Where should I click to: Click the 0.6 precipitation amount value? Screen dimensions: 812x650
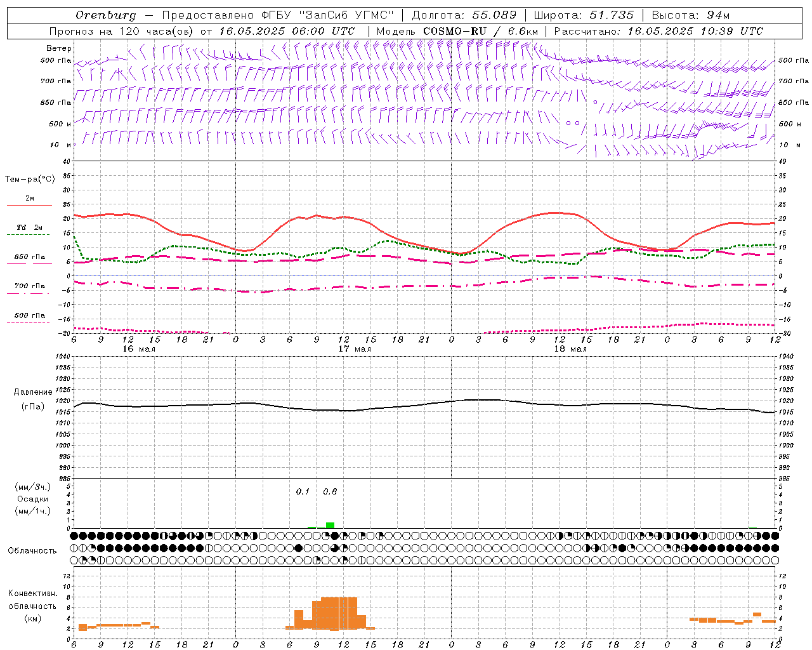(330, 491)
